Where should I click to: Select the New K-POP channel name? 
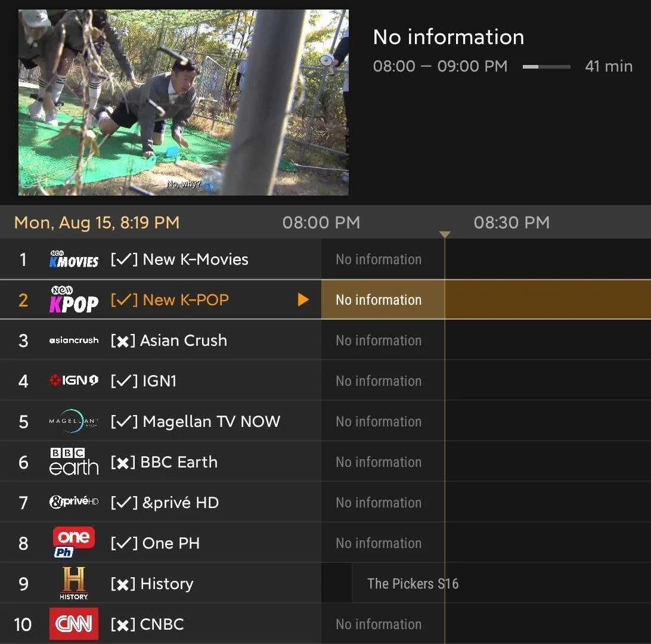185,300
